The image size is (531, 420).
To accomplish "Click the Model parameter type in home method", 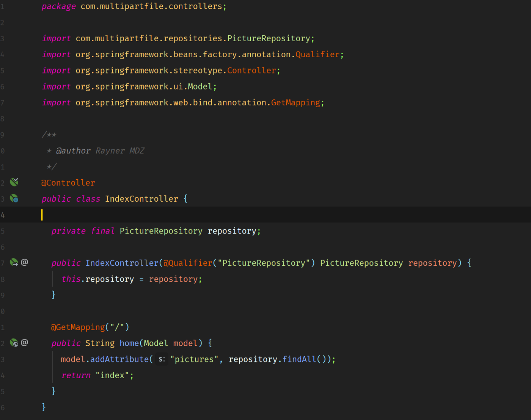I will 156,343.
